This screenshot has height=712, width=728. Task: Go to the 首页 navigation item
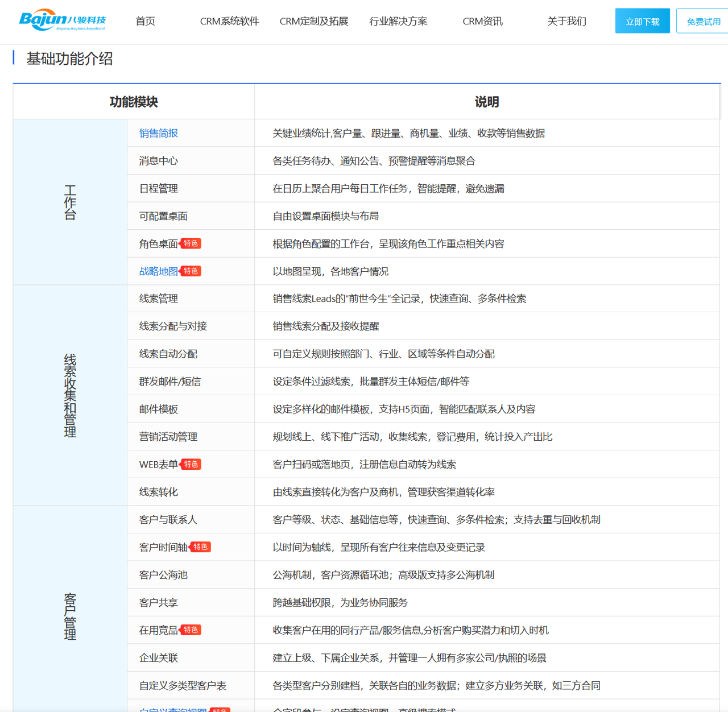(145, 21)
